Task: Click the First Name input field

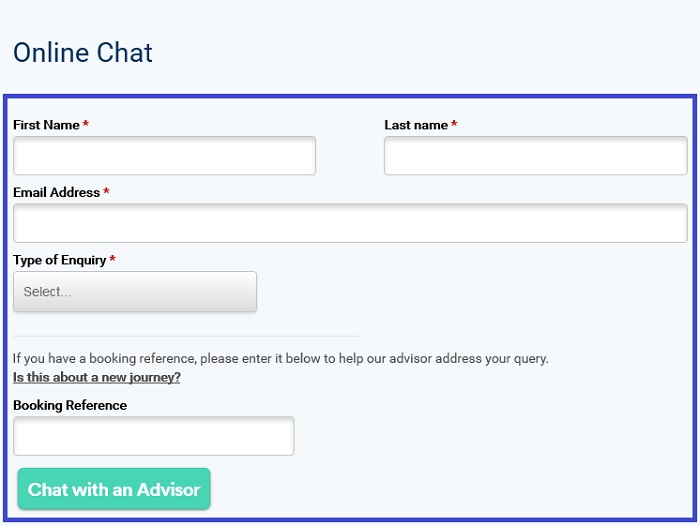Action: (164, 156)
